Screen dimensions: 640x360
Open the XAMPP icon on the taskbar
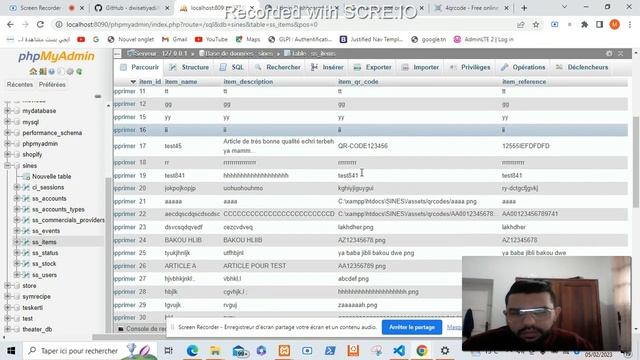point(284,351)
